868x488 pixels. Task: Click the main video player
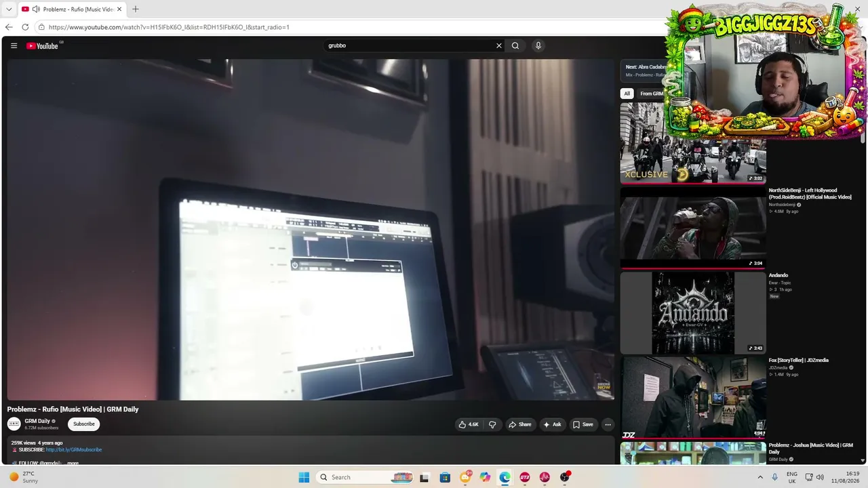(x=311, y=229)
